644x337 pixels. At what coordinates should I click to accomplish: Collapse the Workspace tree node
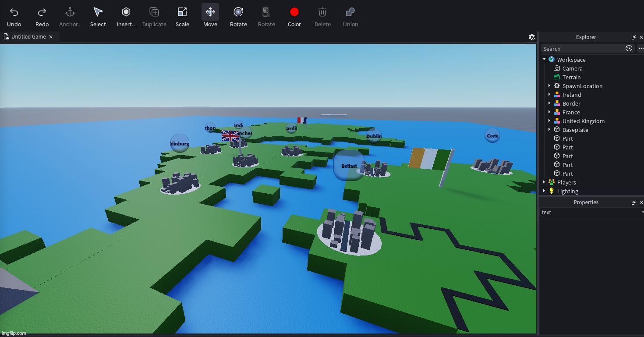coord(544,60)
